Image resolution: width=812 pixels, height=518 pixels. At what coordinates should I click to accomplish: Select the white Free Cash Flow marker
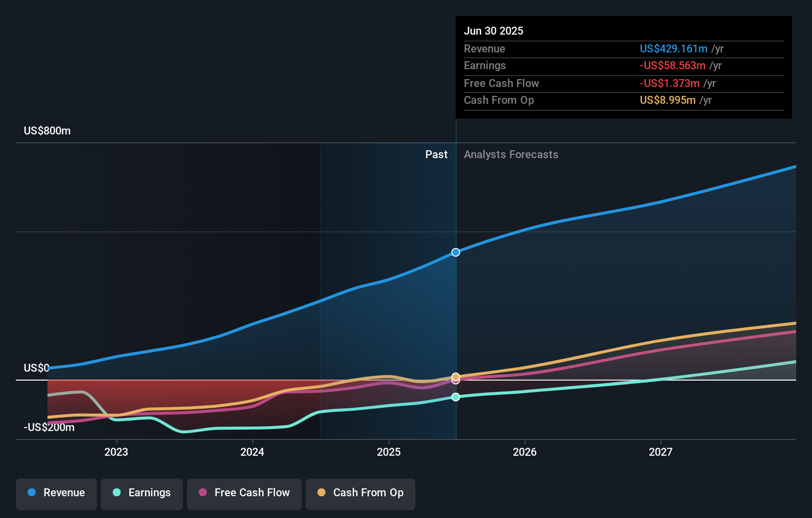pyautogui.click(x=455, y=381)
